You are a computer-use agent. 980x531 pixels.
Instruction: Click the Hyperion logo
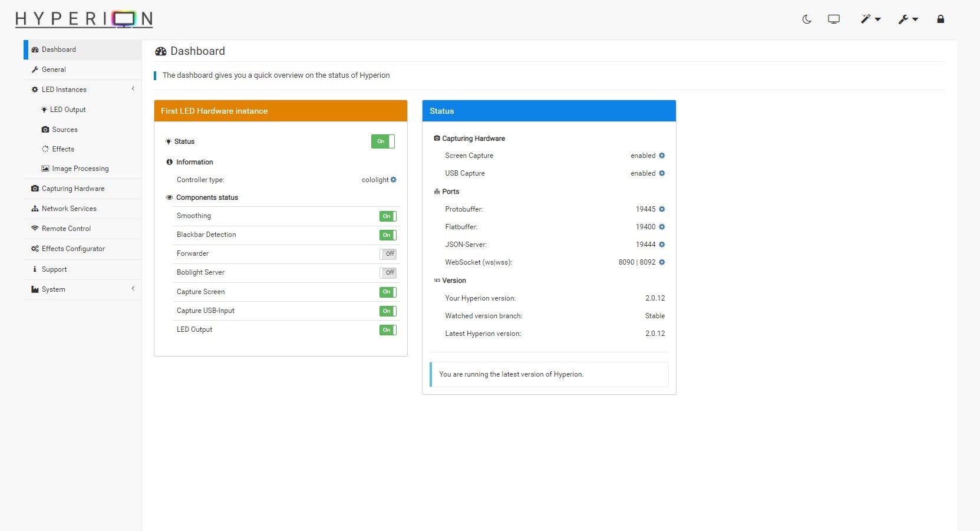pyautogui.click(x=84, y=19)
